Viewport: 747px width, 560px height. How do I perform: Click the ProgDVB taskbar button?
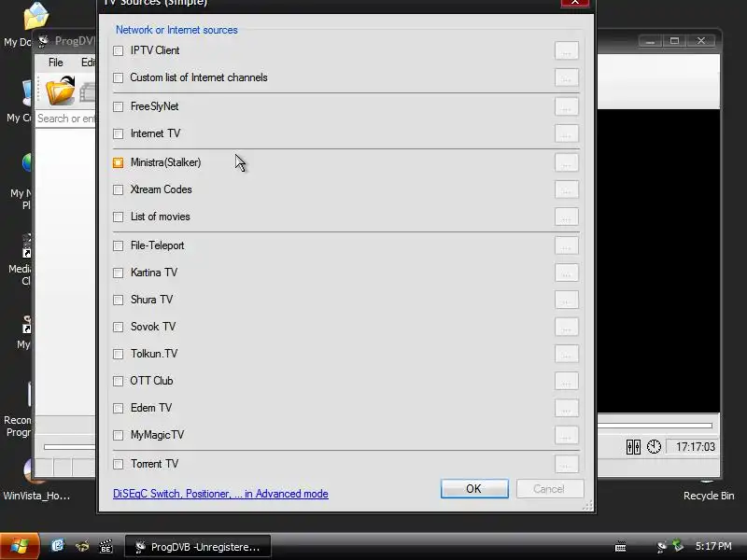(x=198, y=547)
